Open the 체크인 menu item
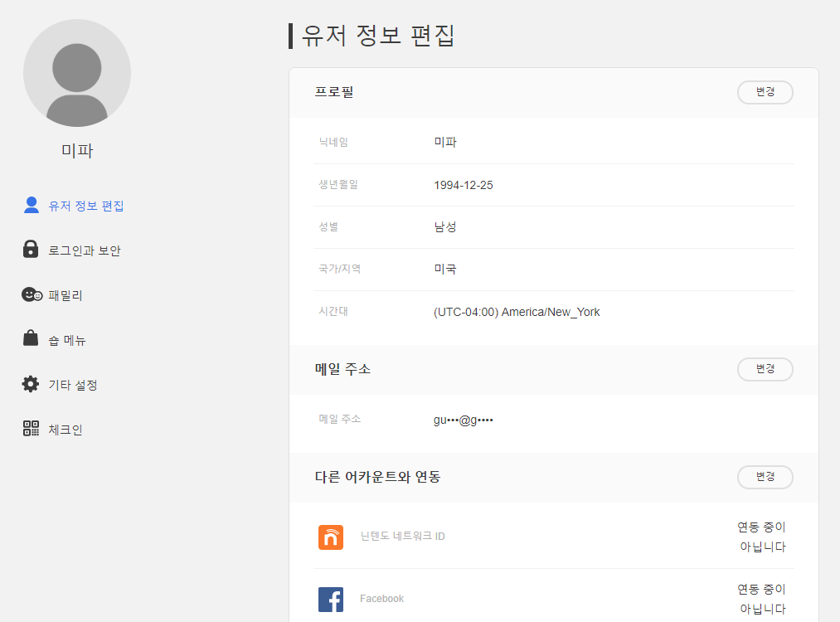840x622 pixels. [x=52, y=430]
